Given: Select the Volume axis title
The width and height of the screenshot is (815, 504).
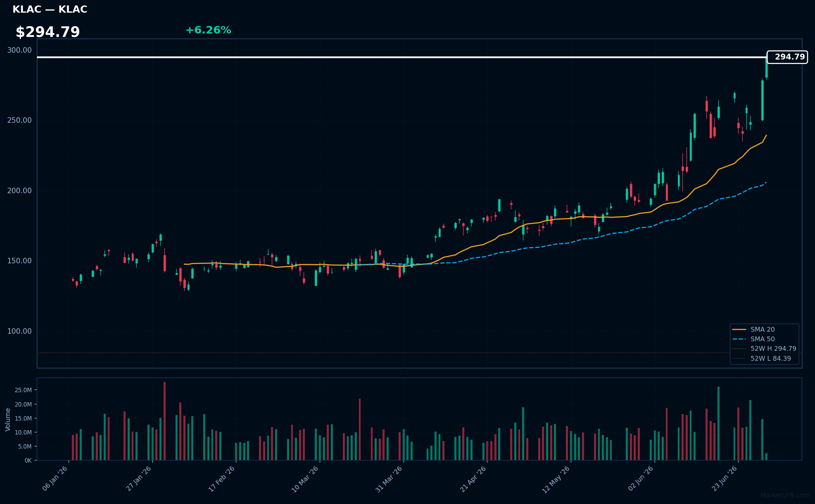Looking at the screenshot, I should coord(8,420).
